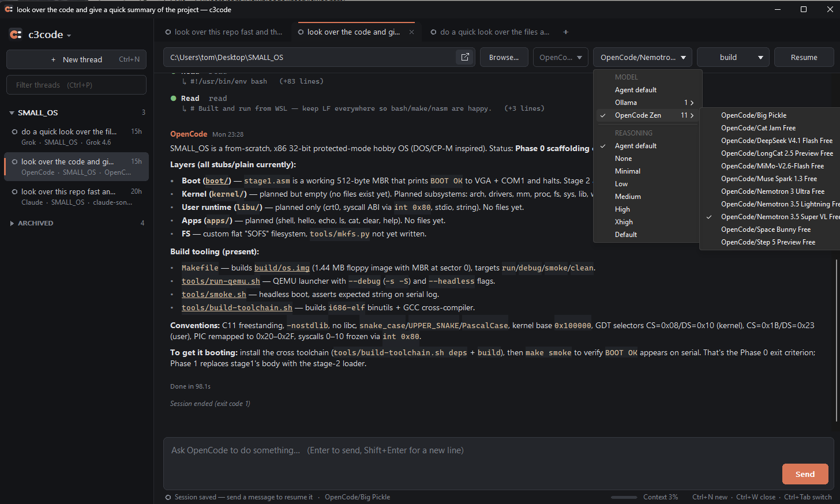Screen dimensions: 840x504
Task: Open the build mode dropdown
Action: click(x=733, y=57)
